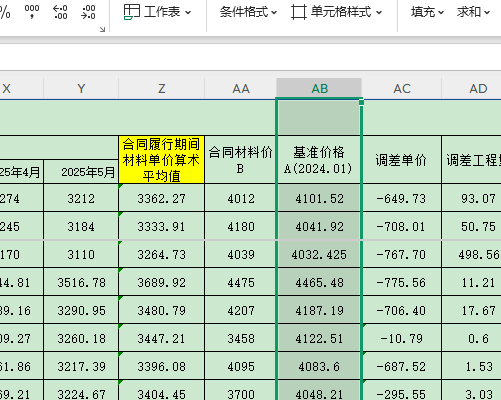Select cell with value 3458
This screenshot has height=400, width=501.
pyautogui.click(x=240, y=338)
